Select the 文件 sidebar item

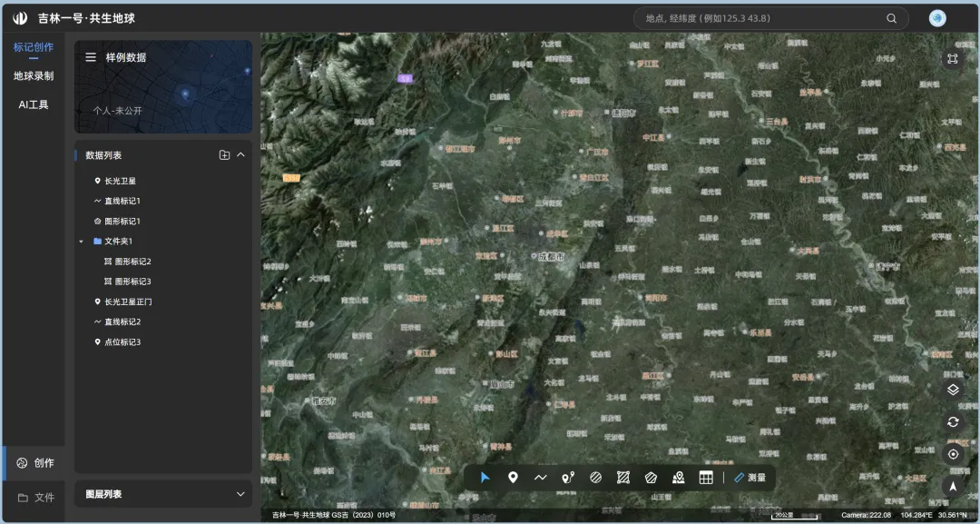35,498
